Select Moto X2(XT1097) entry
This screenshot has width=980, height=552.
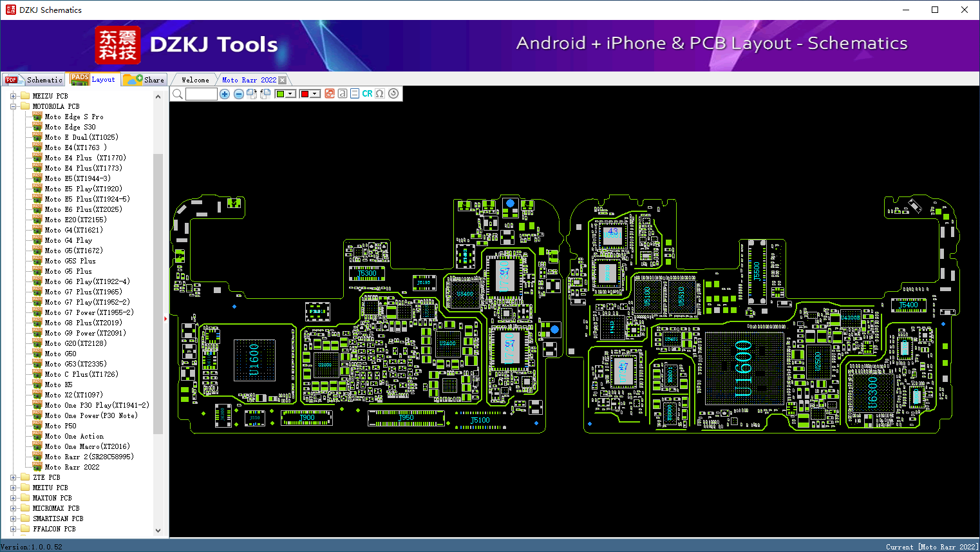coord(74,395)
